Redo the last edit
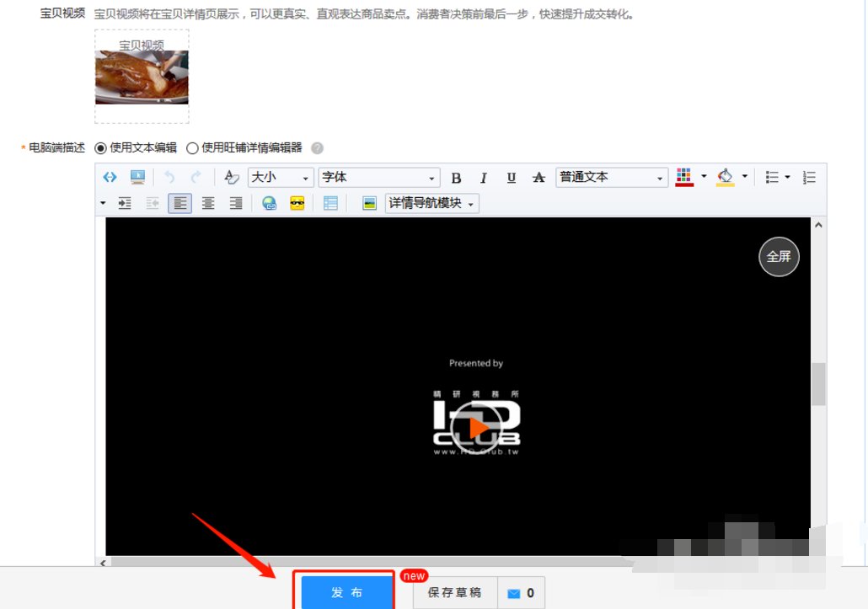The height and width of the screenshot is (609, 868). click(196, 177)
